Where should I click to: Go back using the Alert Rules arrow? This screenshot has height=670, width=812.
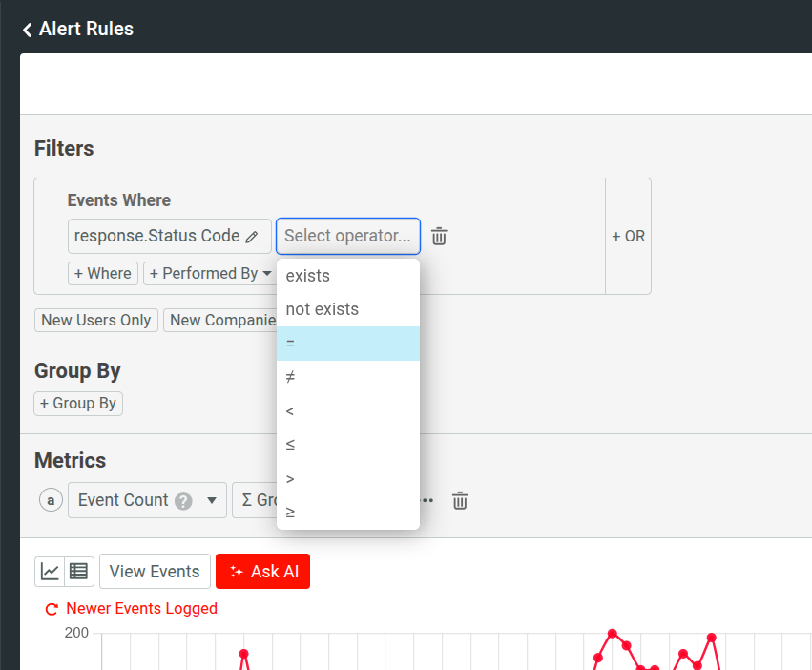[28, 30]
